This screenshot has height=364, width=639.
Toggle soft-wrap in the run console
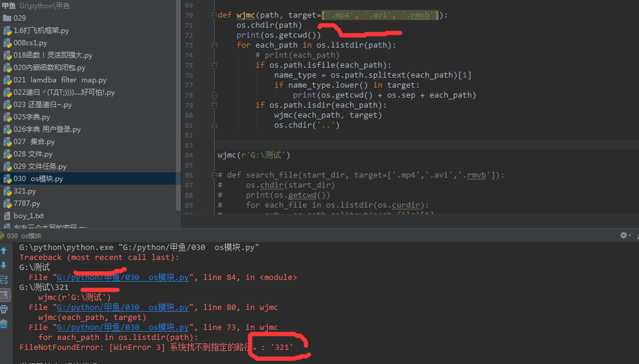point(4,280)
